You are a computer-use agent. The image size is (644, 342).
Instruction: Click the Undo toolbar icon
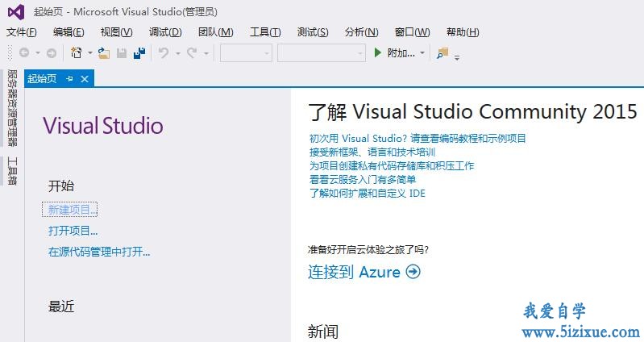(x=164, y=52)
